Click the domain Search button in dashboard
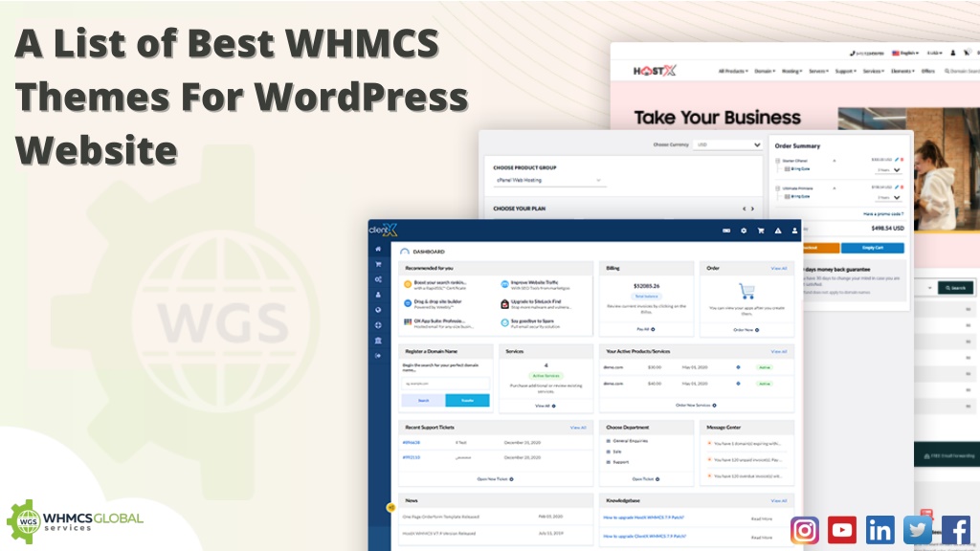Screen dimensions: 980x551 (423, 401)
